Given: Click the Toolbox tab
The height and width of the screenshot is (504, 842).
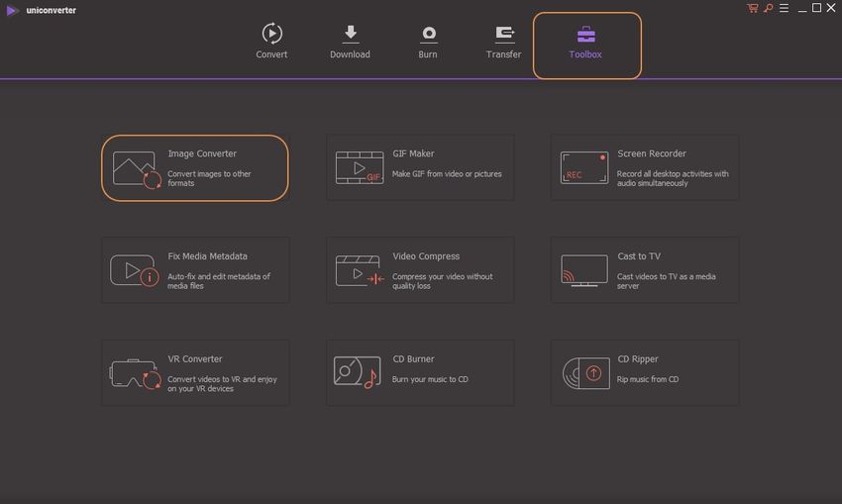Looking at the screenshot, I should [585, 43].
